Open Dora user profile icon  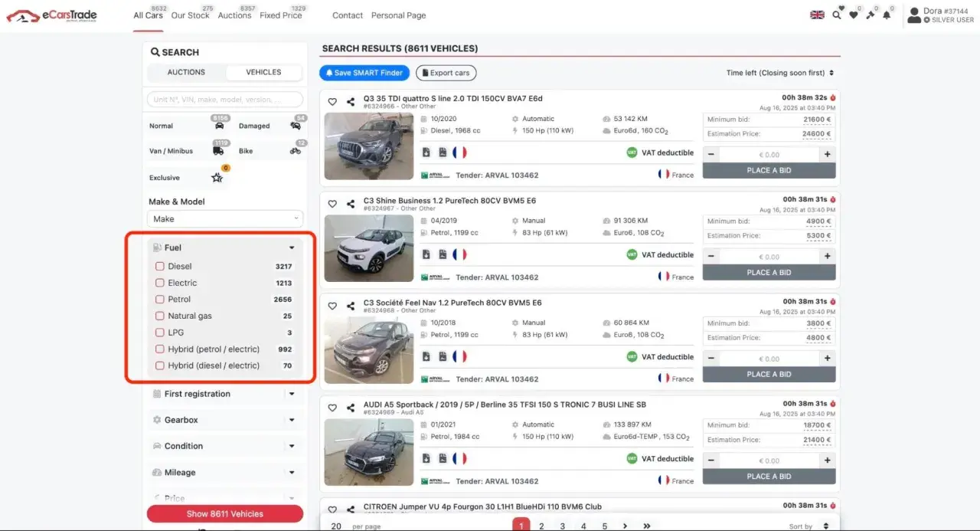[x=914, y=15]
